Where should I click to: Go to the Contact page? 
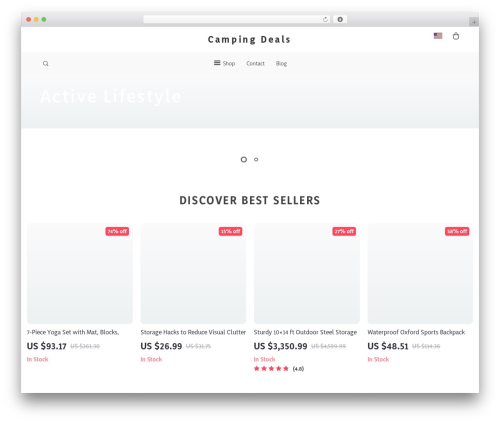pos(255,63)
